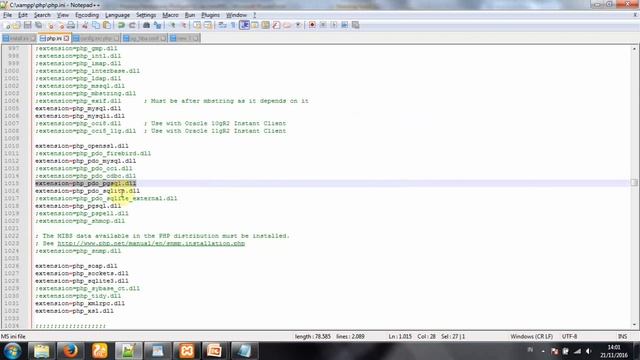Open XAMPP control panel taskbar icon
The image size is (640, 360).
click(187, 351)
